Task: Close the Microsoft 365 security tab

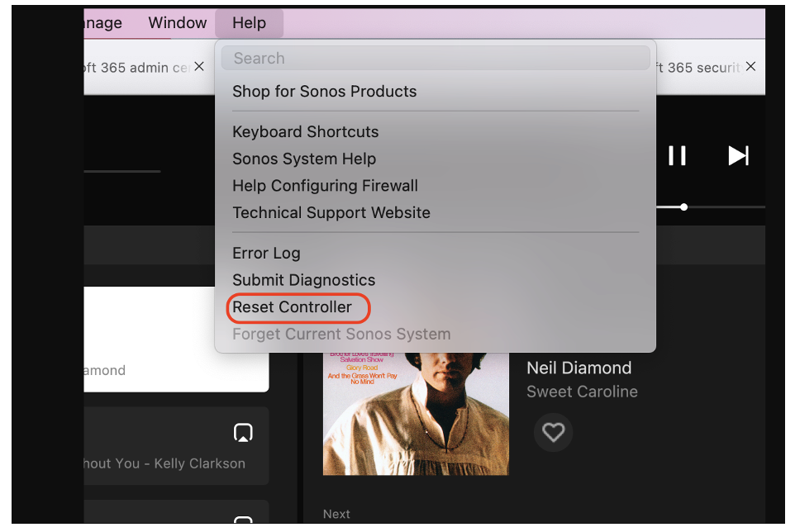Action: pyautogui.click(x=751, y=66)
